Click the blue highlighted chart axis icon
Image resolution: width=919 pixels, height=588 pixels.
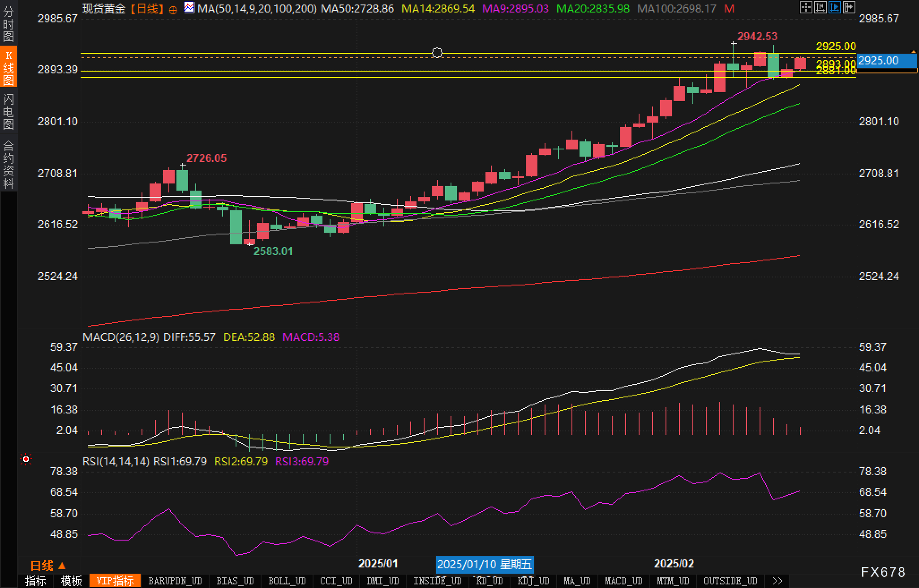coord(834,7)
